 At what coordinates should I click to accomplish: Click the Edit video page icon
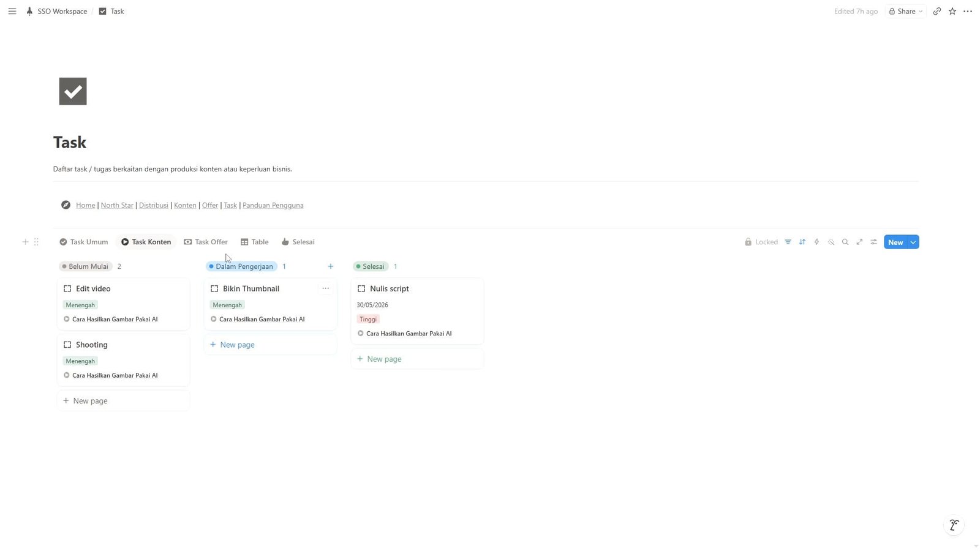click(67, 288)
